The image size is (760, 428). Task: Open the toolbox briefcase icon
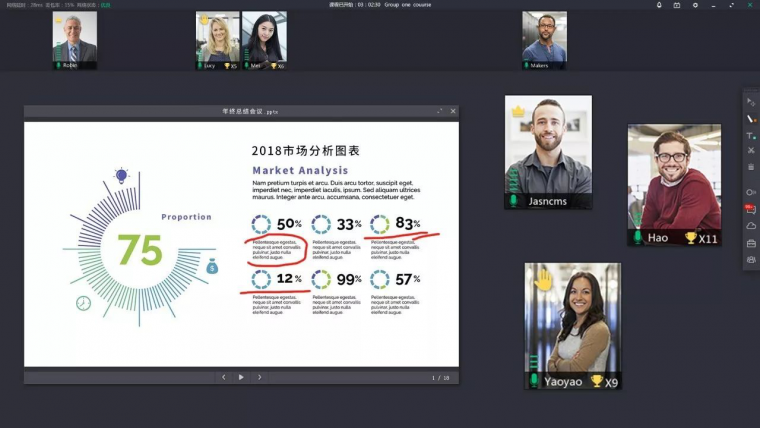(x=751, y=243)
